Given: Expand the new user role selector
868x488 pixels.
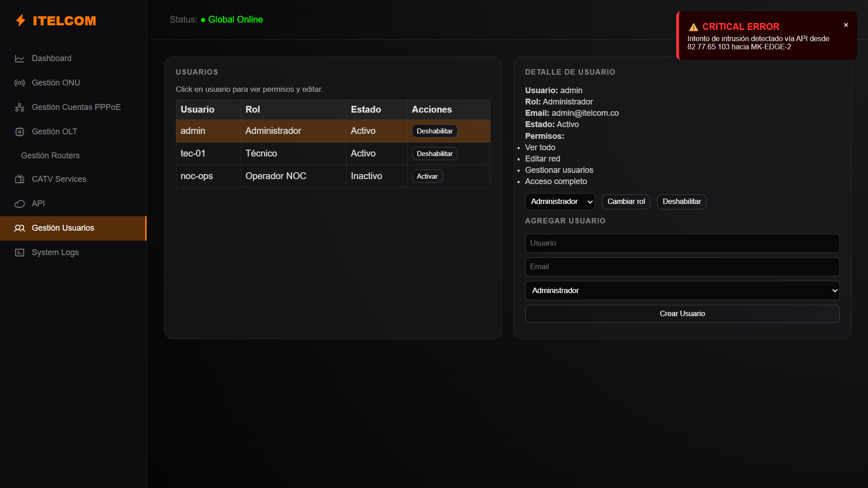Looking at the screenshot, I should pyautogui.click(x=682, y=290).
